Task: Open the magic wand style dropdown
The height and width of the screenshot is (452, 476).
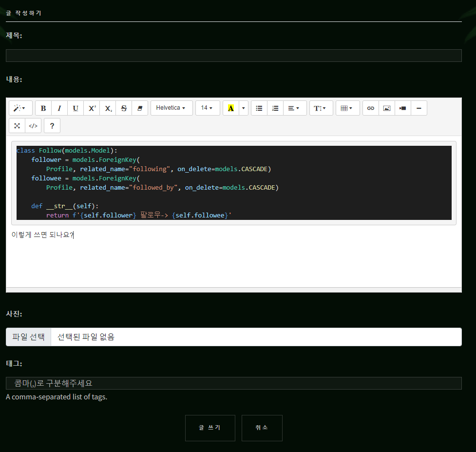Action: [x=20, y=108]
